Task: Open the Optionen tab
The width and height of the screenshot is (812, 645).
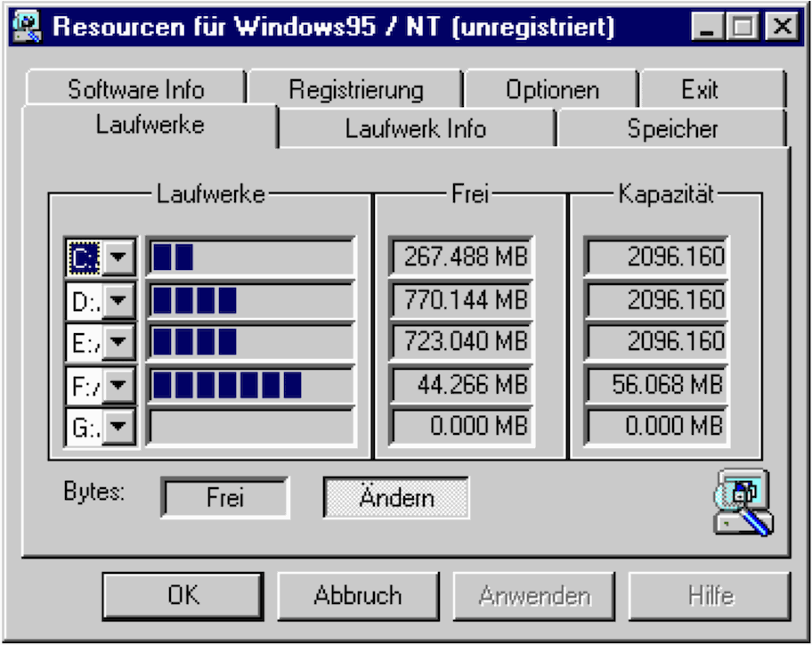Action: (x=552, y=88)
